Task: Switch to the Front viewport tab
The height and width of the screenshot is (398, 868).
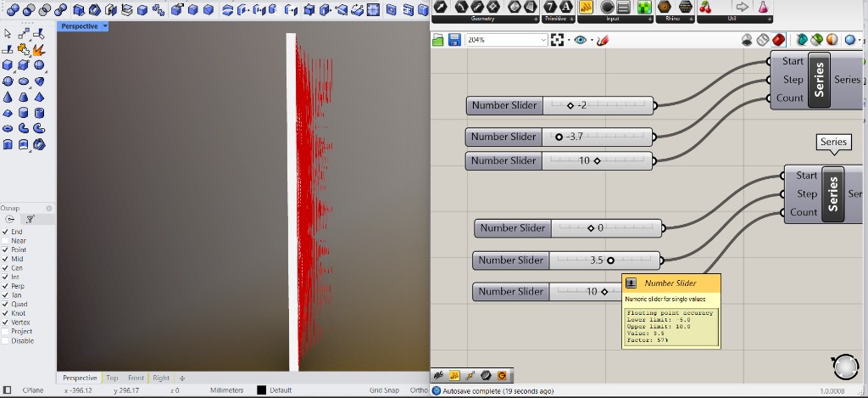Action: [x=136, y=378]
